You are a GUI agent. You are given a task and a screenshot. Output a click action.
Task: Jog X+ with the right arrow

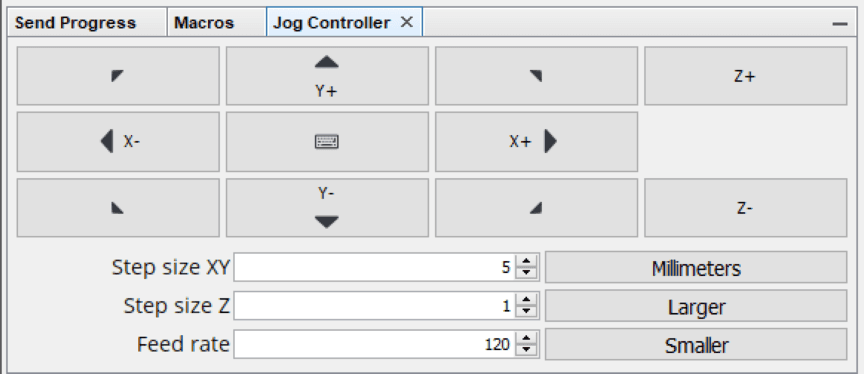click(536, 142)
